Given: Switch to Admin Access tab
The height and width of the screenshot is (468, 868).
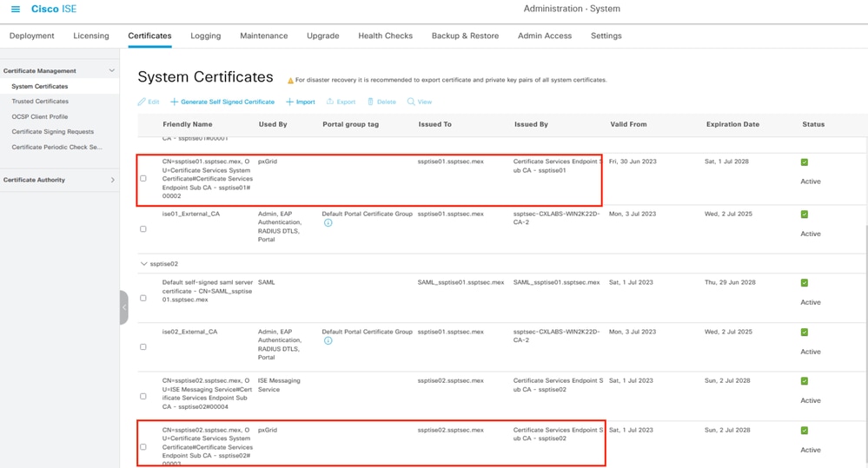Looking at the screenshot, I should point(545,36).
